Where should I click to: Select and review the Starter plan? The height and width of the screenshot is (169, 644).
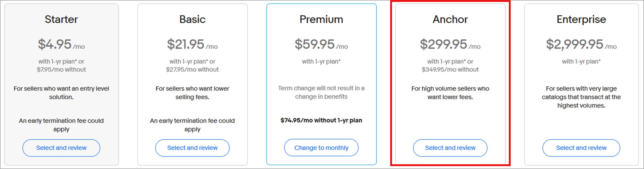tap(61, 148)
